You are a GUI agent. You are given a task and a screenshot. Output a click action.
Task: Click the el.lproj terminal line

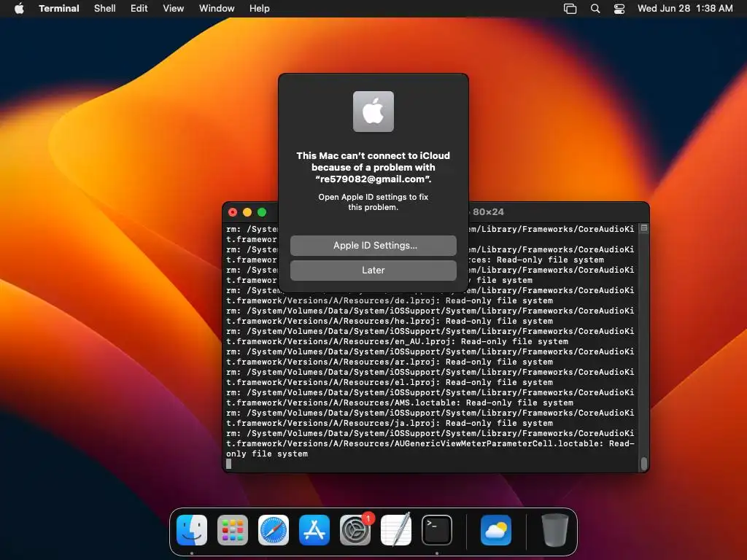pyautogui.click(x=390, y=382)
